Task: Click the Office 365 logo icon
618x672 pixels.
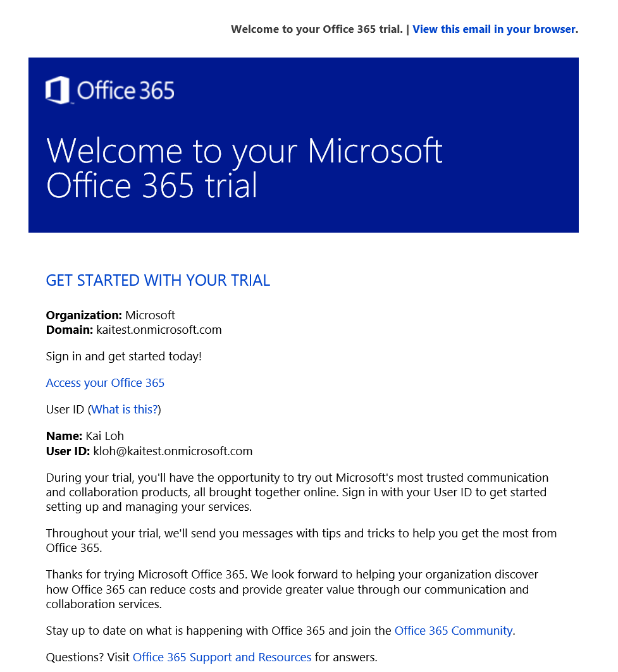Action: (x=58, y=90)
